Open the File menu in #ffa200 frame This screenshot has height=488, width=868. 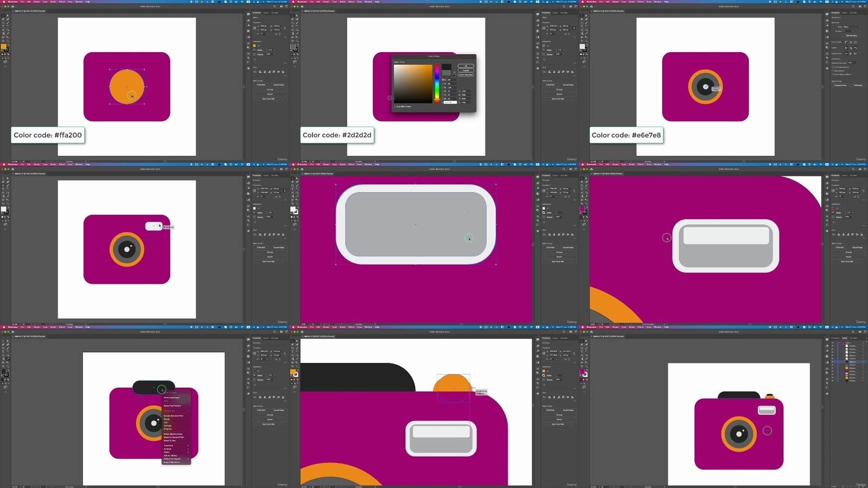pyautogui.click(x=22, y=2)
